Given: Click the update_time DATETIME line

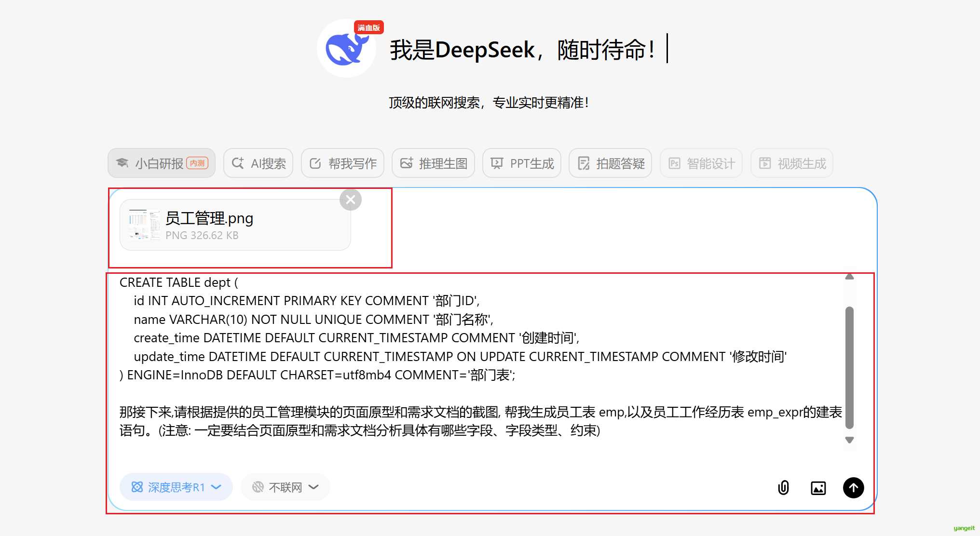Looking at the screenshot, I should point(460,356).
